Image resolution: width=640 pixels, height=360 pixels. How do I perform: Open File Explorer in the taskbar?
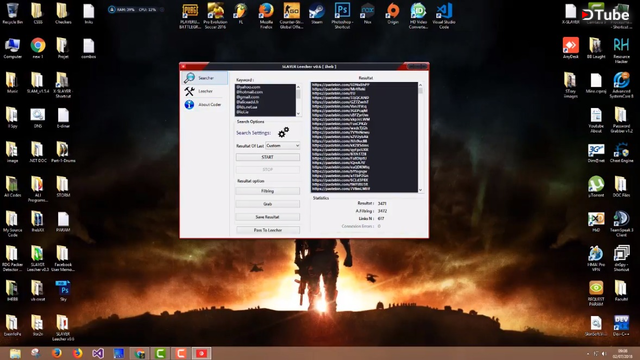click(15, 353)
